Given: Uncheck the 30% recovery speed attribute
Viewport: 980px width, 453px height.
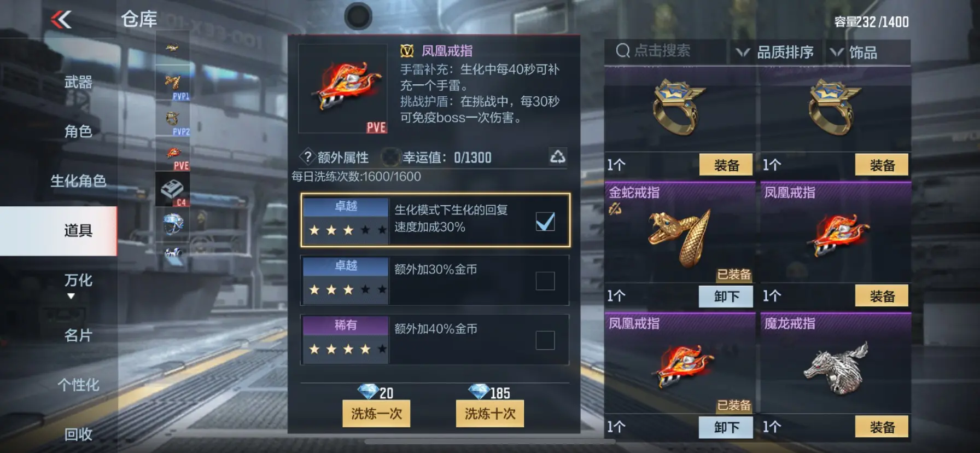Looking at the screenshot, I should click(x=545, y=222).
